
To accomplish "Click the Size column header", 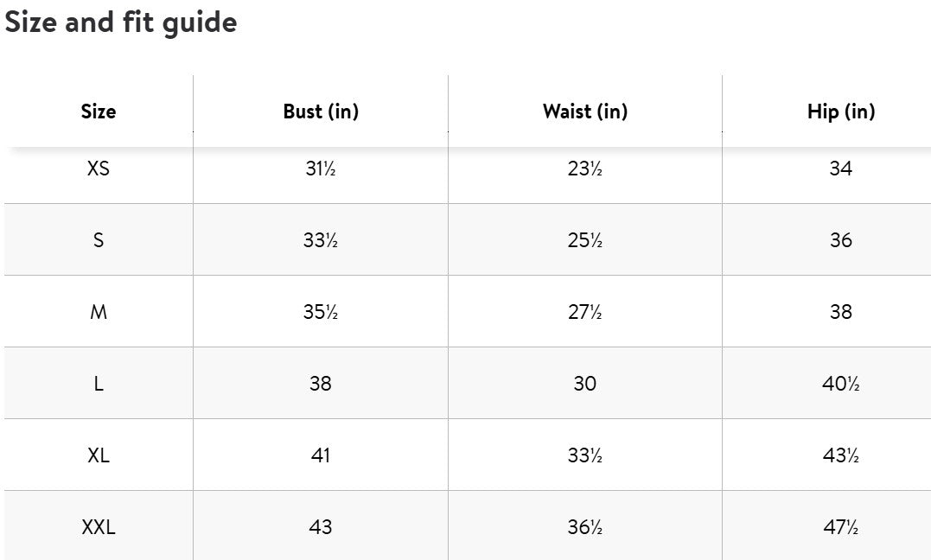I will 99,111.
